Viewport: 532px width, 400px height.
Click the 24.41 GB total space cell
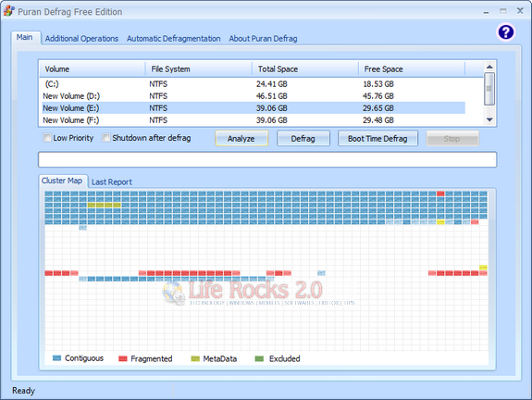[x=272, y=84]
